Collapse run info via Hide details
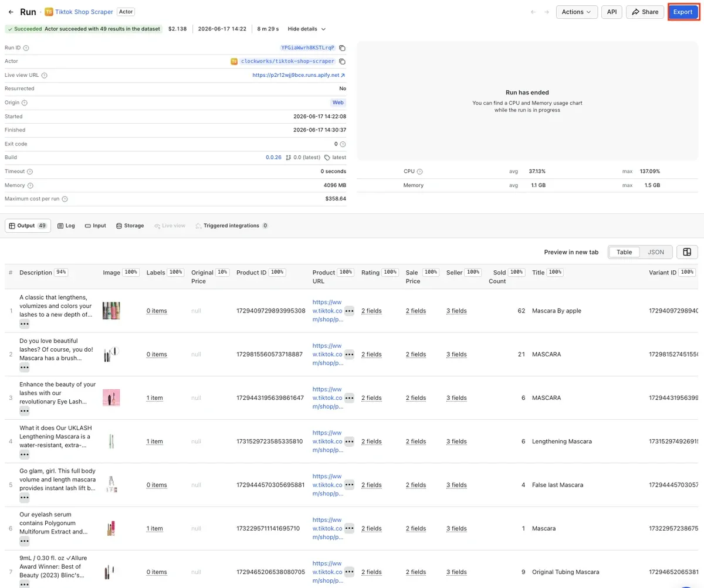Screen dimensions: 704x588 coord(306,29)
